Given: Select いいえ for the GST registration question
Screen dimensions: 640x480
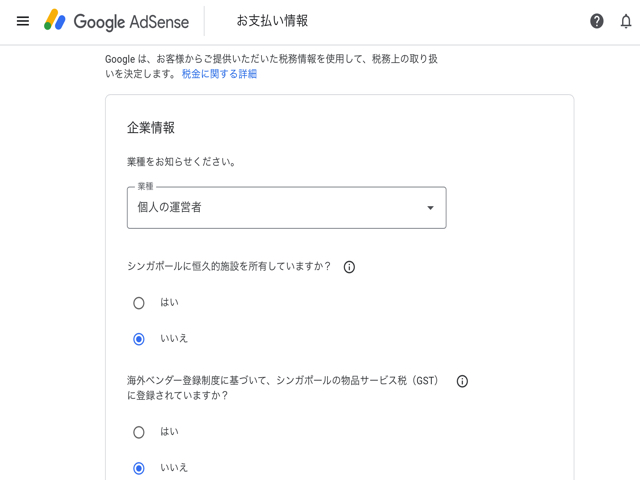Looking at the screenshot, I should (139, 468).
